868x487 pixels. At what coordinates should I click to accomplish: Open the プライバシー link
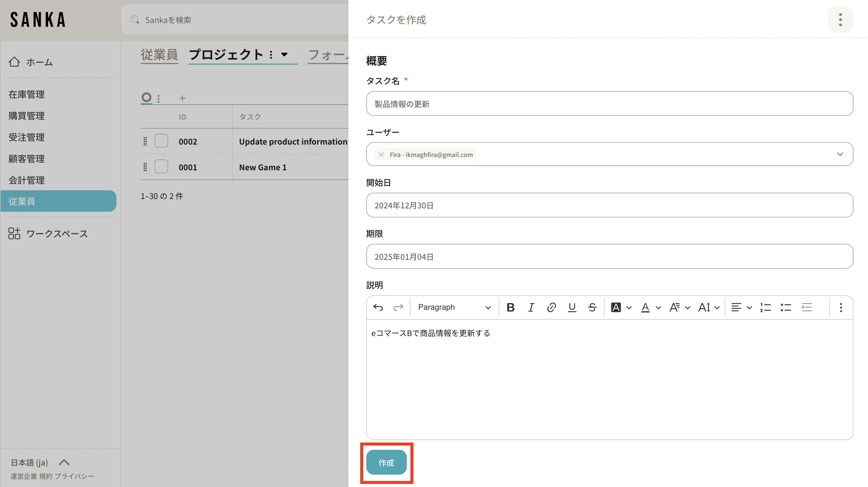74,476
